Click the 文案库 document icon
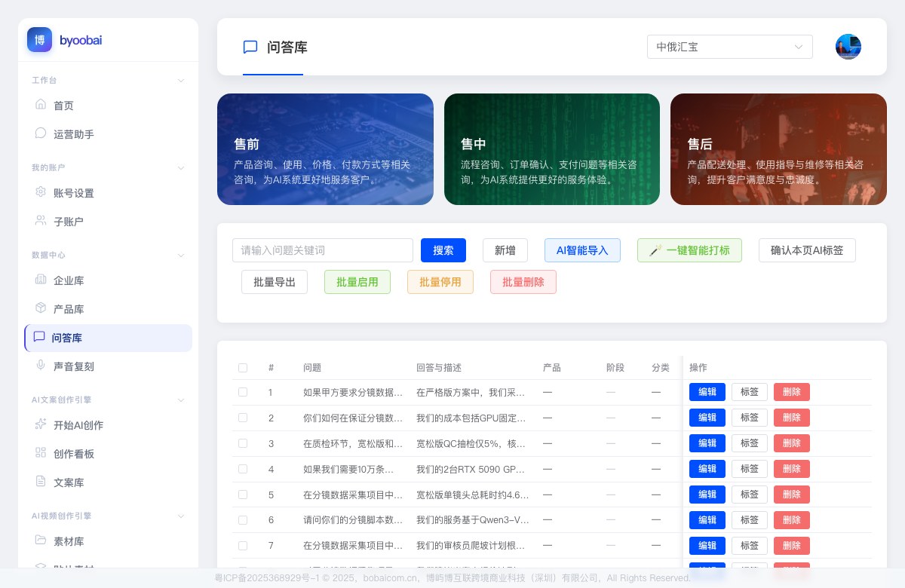 [x=41, y=482]
